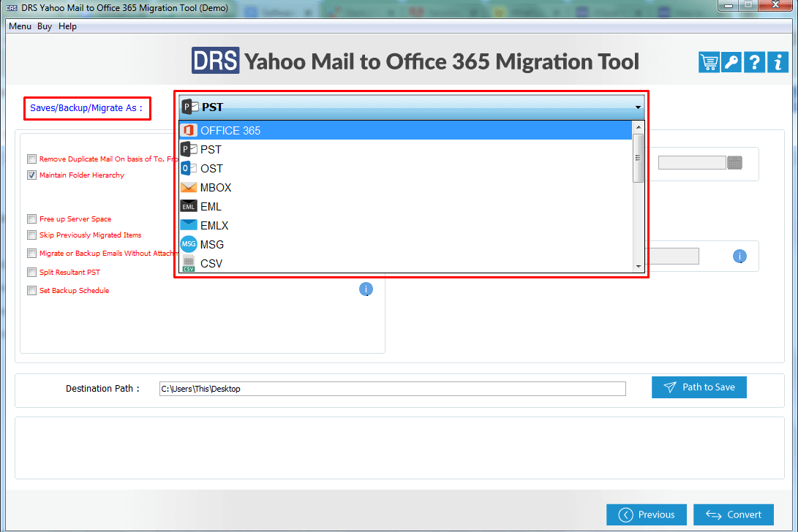
Task: Open the key activation icon
Action: tap(731, 63)
